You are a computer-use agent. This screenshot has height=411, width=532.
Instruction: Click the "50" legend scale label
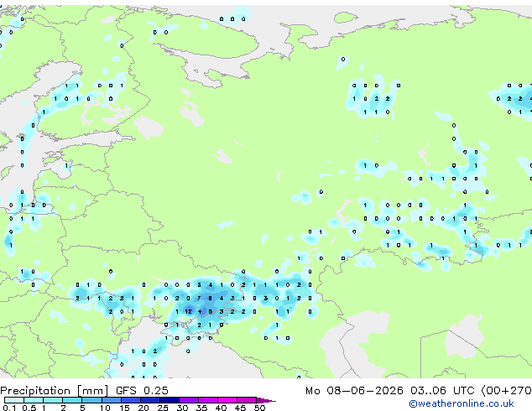pos(259,408)
